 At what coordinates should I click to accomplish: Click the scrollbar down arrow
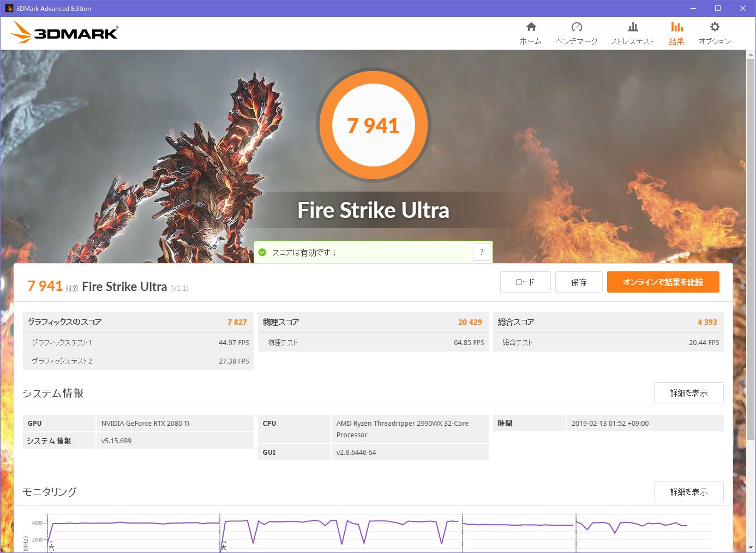(x=751, y=548)
